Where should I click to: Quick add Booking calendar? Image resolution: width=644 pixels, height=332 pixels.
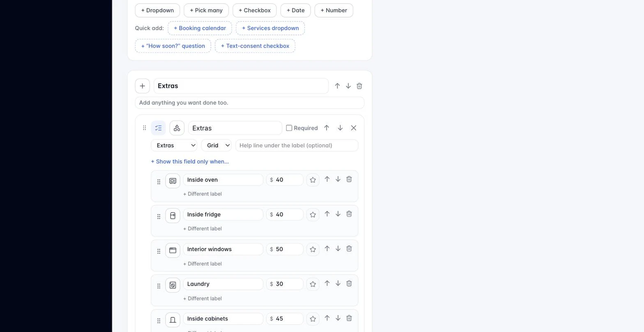pos(200,28)
